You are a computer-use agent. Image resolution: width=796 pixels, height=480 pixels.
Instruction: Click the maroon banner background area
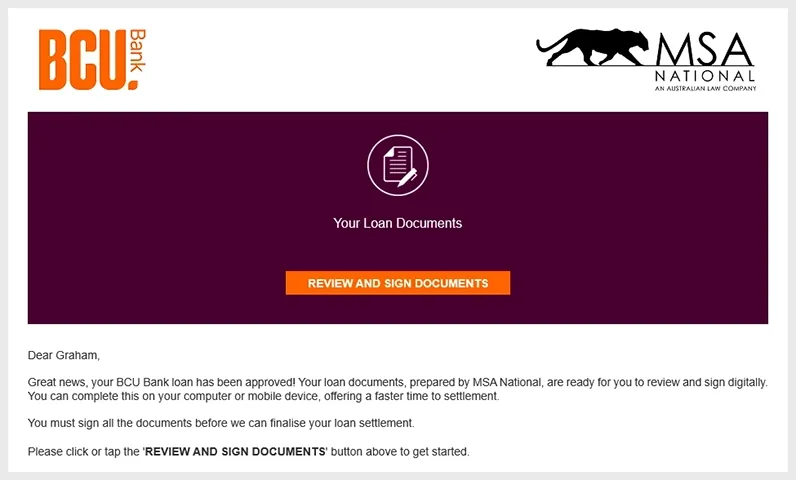coord(152,218)
